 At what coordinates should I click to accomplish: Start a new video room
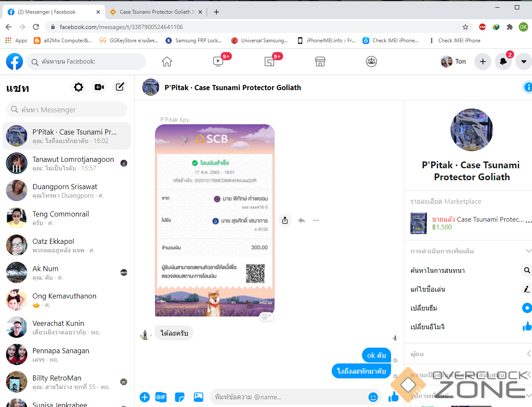99,87
